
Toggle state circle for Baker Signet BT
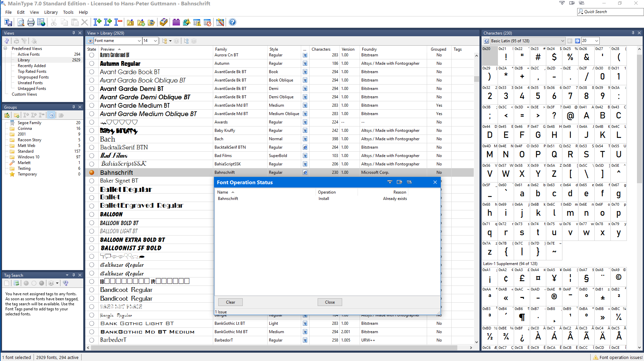coord(92,181)
